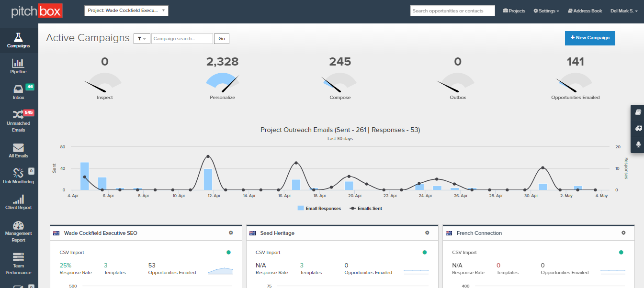Open the Seed Heritage campaign title
The height and width of the screenshot is (288, 644).
277,233
